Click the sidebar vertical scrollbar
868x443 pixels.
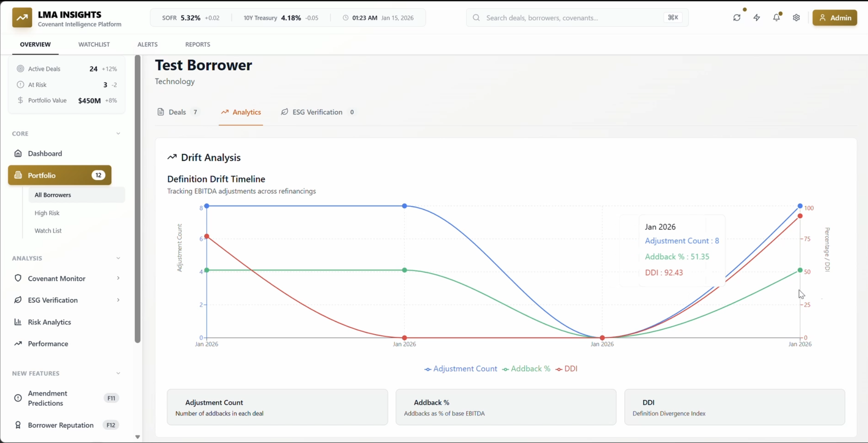[x=138, y=199]
